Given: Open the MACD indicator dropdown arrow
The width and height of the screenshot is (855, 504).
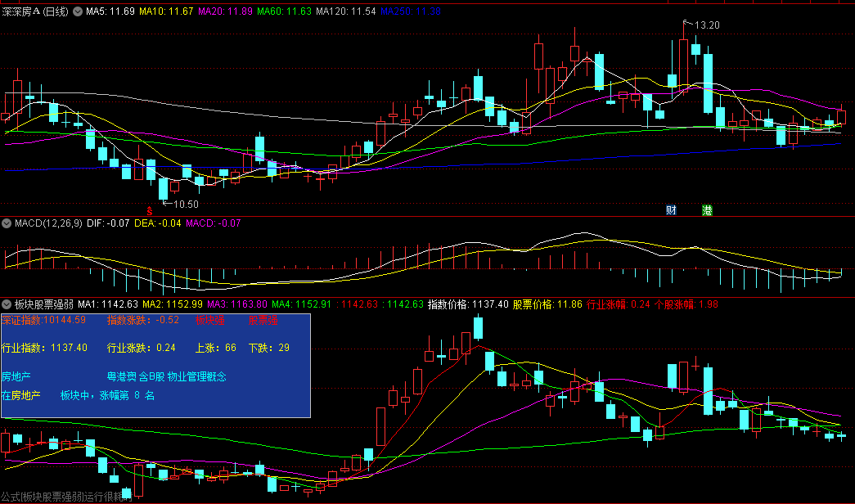Looking at the screenshot, I should (7, 223).
